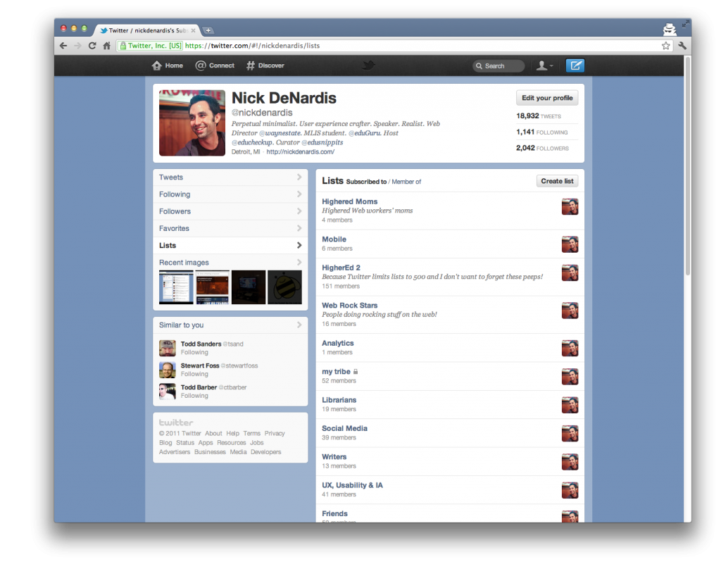Click Todd Barber's profile picture

pos(168,392)
